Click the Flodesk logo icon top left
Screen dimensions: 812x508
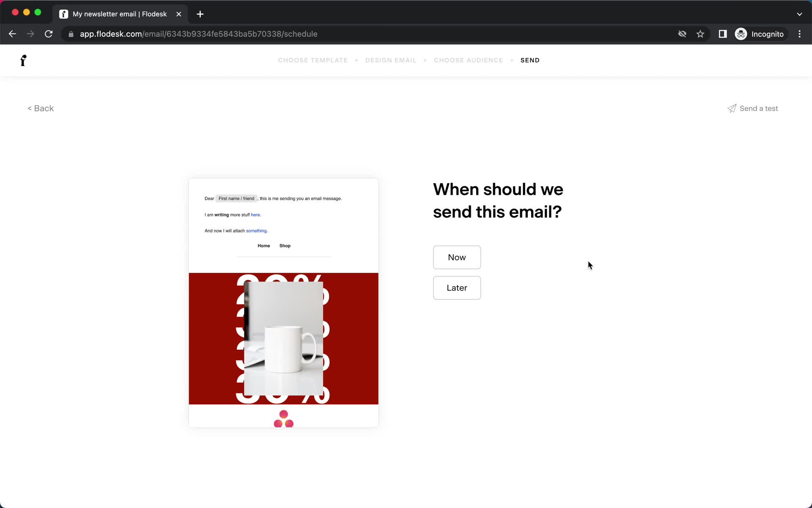pyautogui.click(x=23, y=60)
